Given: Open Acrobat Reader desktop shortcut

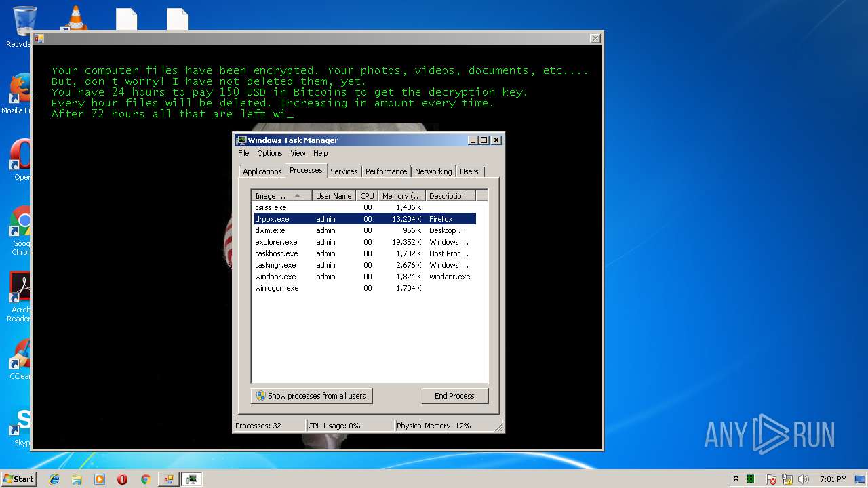Looking at the screenshot, I should point(20,297).
